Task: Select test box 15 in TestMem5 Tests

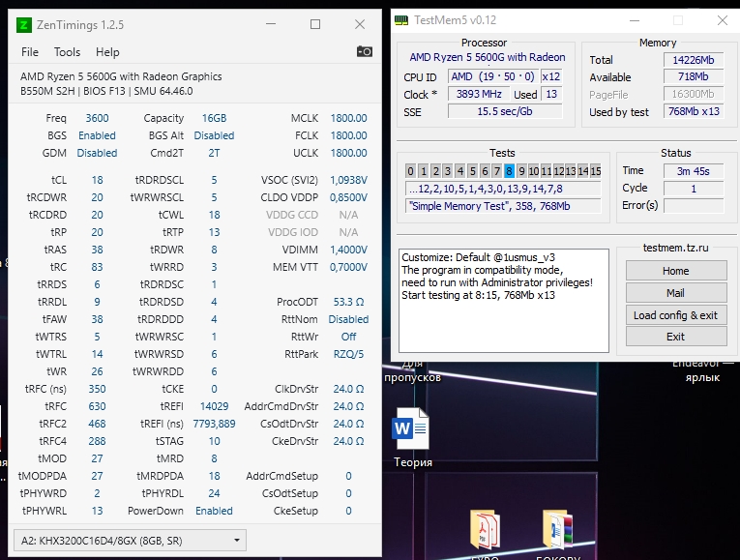Action: 596,171
